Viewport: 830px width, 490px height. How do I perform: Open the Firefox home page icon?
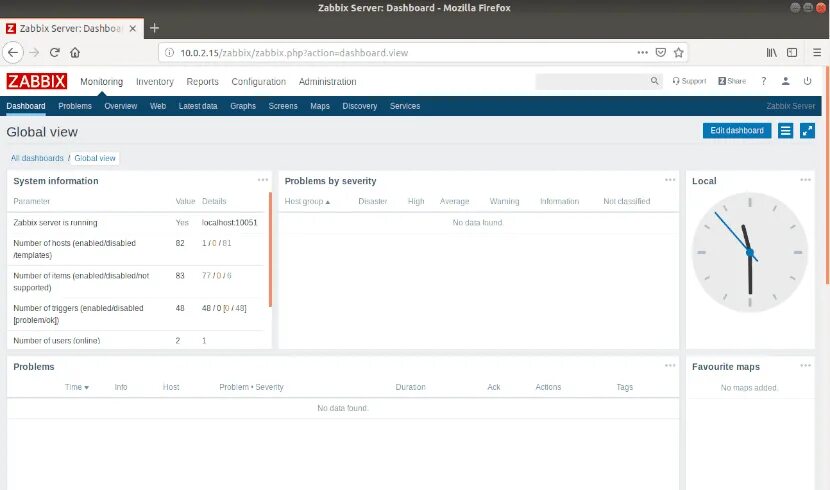pos(75,52)
